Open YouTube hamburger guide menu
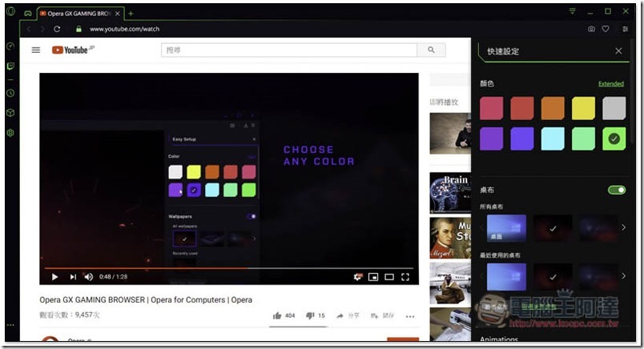Image resolution: width=644 pixels, height=349 pixels. (x=36, y=50)
